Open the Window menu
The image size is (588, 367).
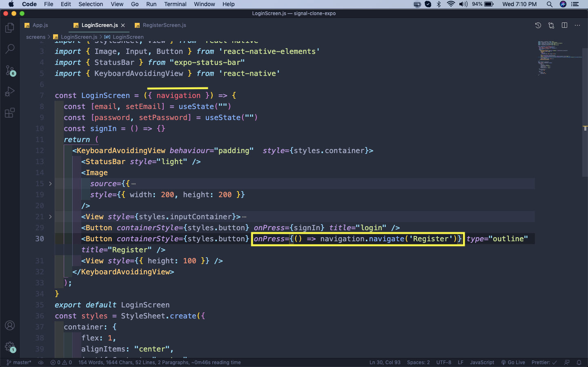[x=204, y=4]
